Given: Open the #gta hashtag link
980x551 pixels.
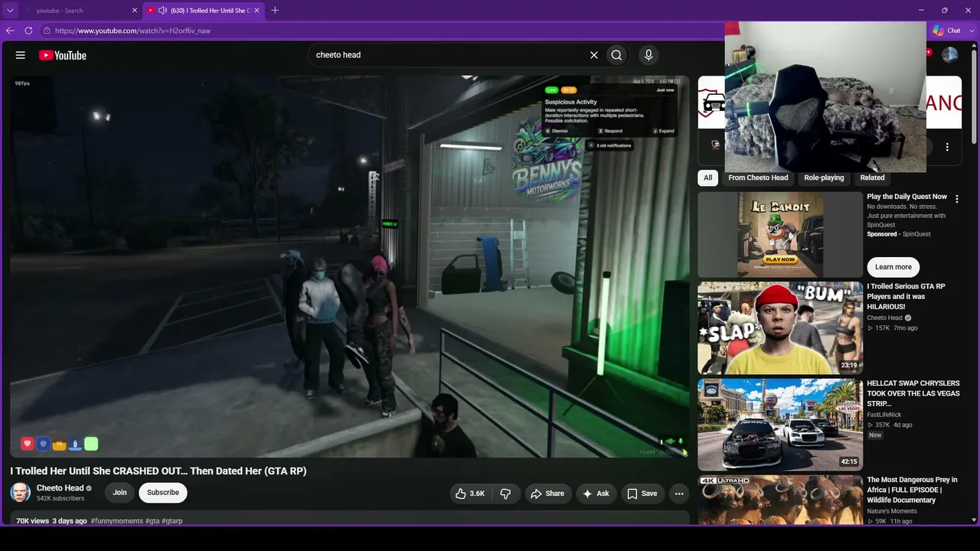Looking at the screenshot, I should point(152,521).
